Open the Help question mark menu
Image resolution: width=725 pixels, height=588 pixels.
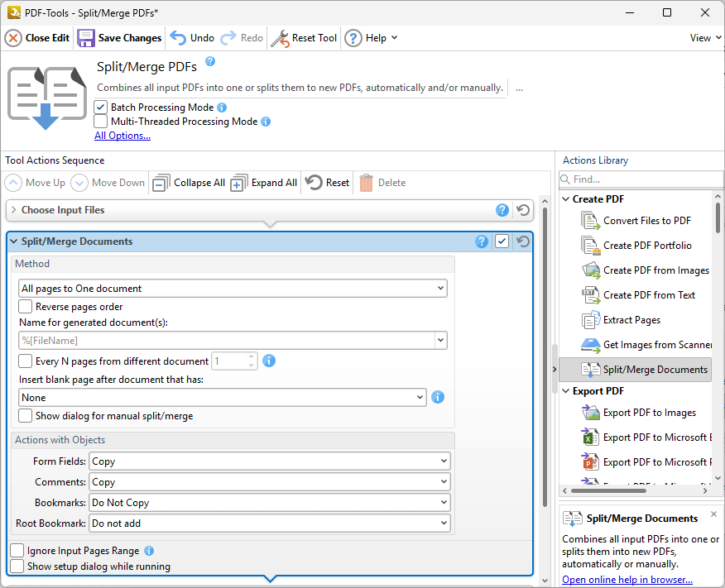pyautogui.click(x=353, y=38)
